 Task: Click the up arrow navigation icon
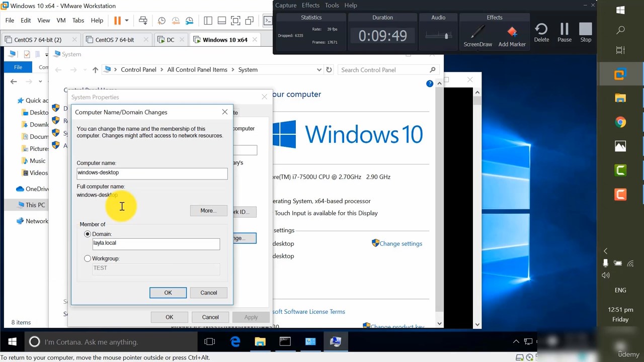point(95,70)
